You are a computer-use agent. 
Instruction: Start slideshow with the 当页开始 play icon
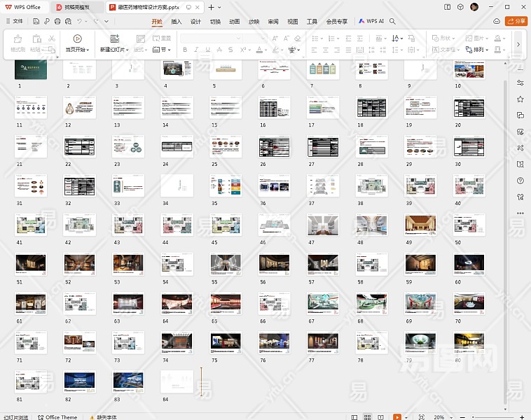77,39
